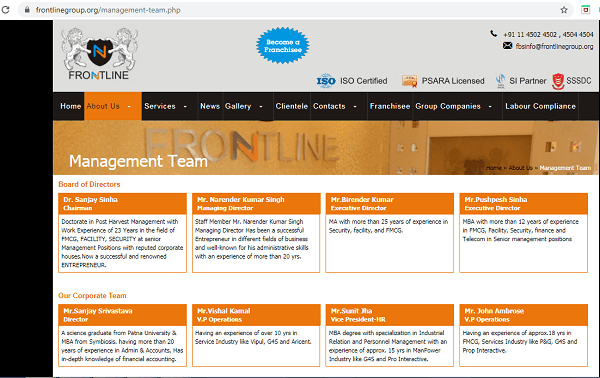The image size is (600, 378).
Task: Select the Dr. Sanjay Sinha Chairman card header
Action: 122,204
